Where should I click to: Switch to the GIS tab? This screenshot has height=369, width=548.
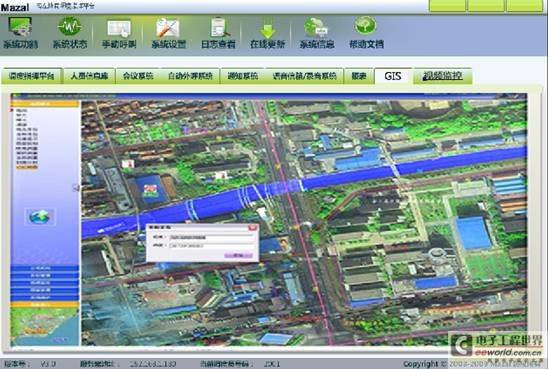393,76
